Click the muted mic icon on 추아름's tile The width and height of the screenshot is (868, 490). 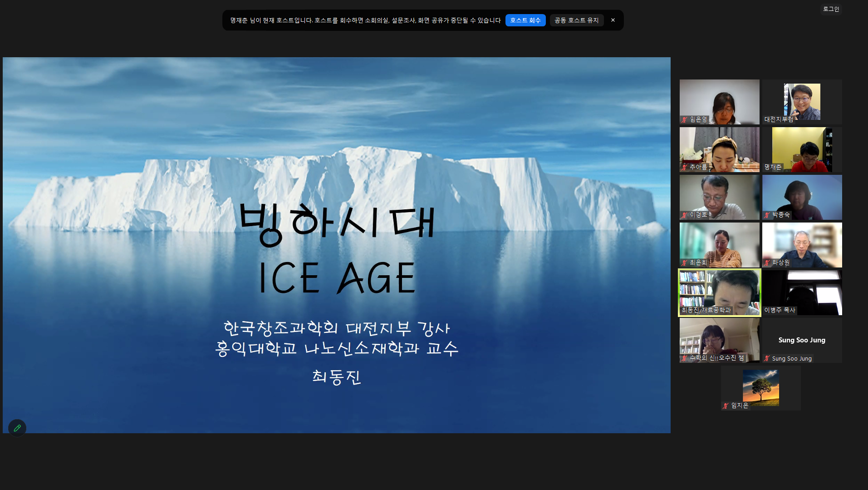[x=683, y=168]
